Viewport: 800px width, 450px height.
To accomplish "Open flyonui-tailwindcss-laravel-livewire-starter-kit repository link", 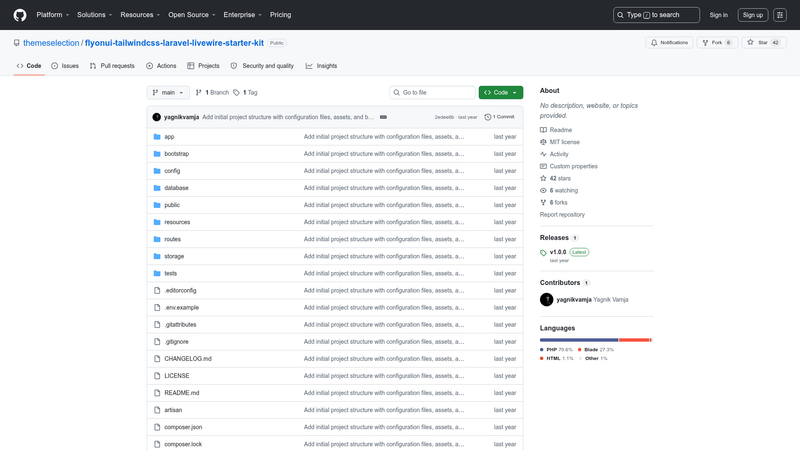I will 174,43.
